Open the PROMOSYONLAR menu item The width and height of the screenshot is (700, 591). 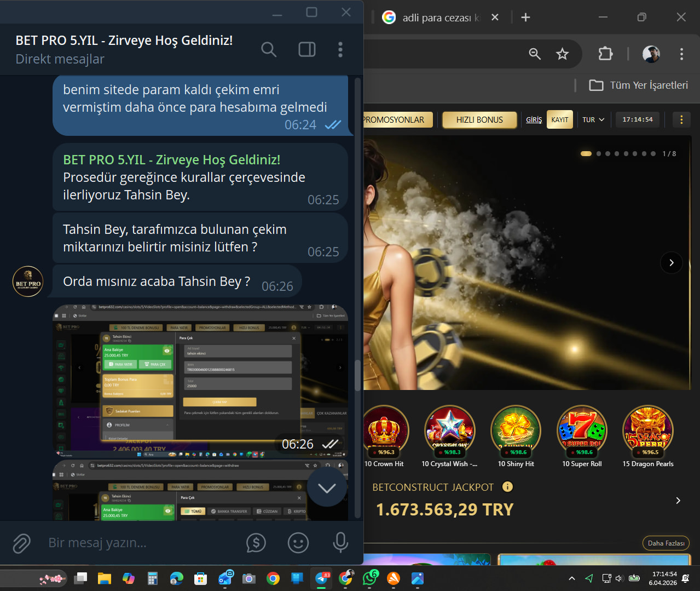coord(394,120)
